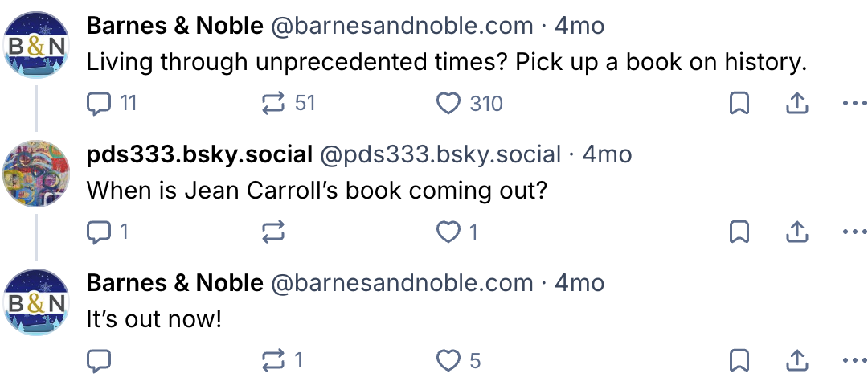Share the Barnes & Noble history post
The image size is (868, 390).
pos(796,104)
